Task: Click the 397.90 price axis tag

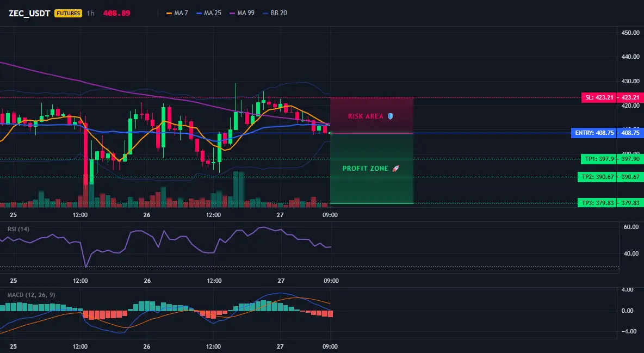Action: (630, 159)
